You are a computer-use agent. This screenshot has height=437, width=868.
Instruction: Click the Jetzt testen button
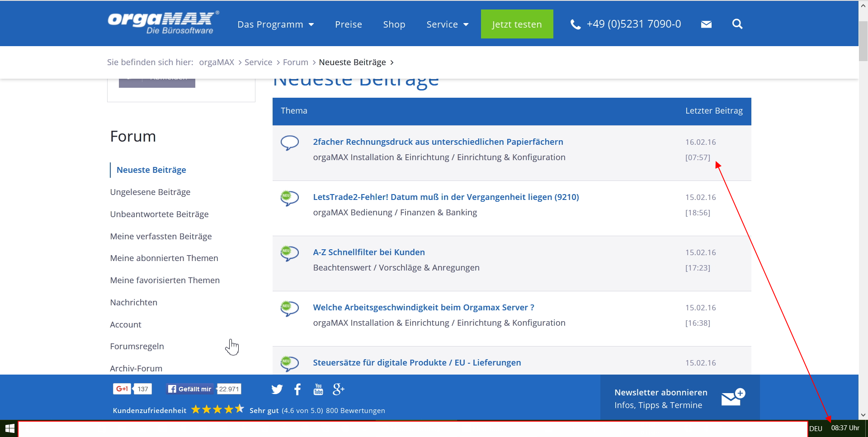pyautogui.click(x=517, y=24)
